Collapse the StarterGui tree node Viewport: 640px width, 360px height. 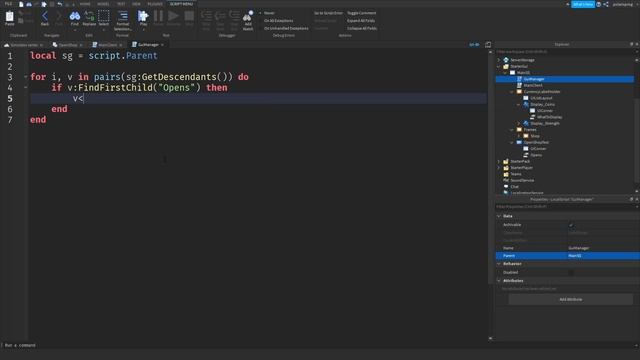pos(499,66)
